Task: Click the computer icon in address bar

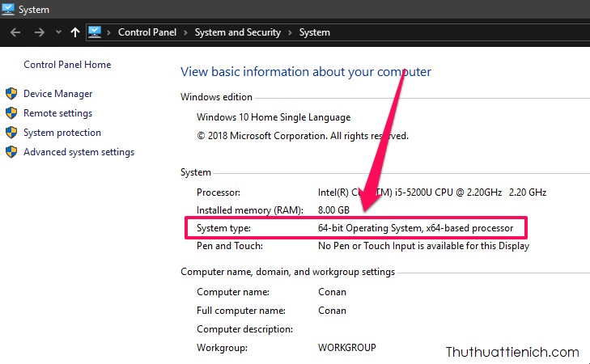Action: point(95,32)
